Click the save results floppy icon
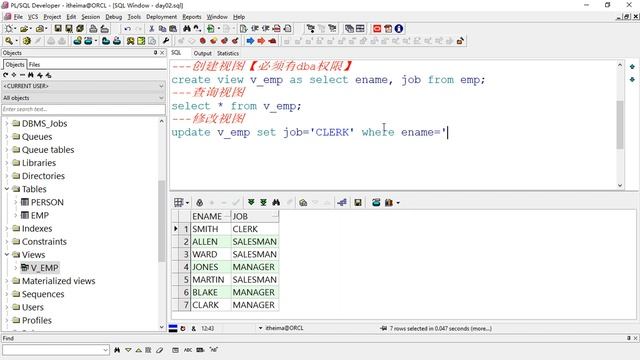 [x=358, y=202]
